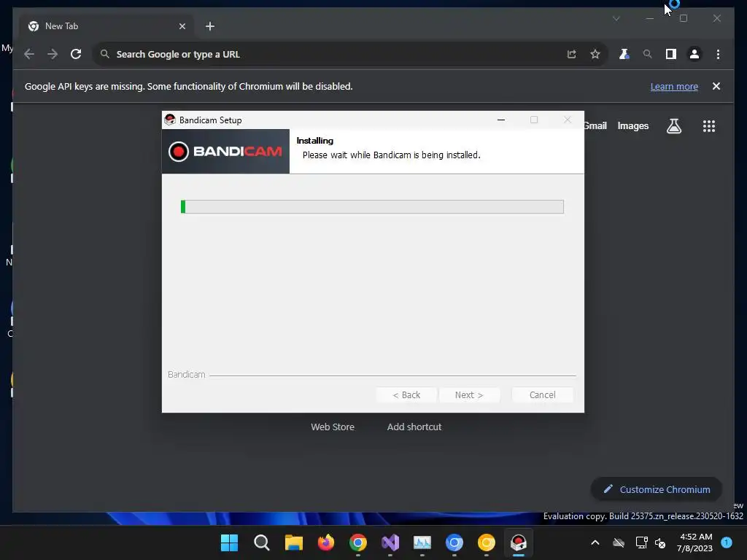747x560 pixels.
Task: Dismiss the Google API keys infobar
Action: pos(716,86)
